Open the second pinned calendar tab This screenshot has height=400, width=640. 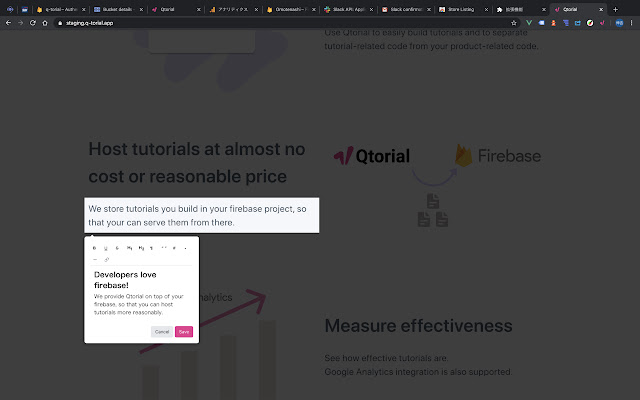point(25,9)
